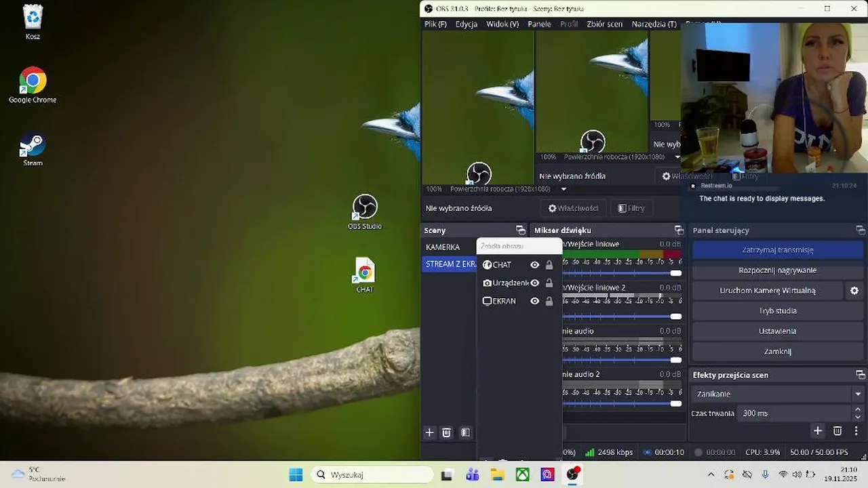Show hidden system tray icons
This screenshot has height=488, width=868.
tap(711, 474)
